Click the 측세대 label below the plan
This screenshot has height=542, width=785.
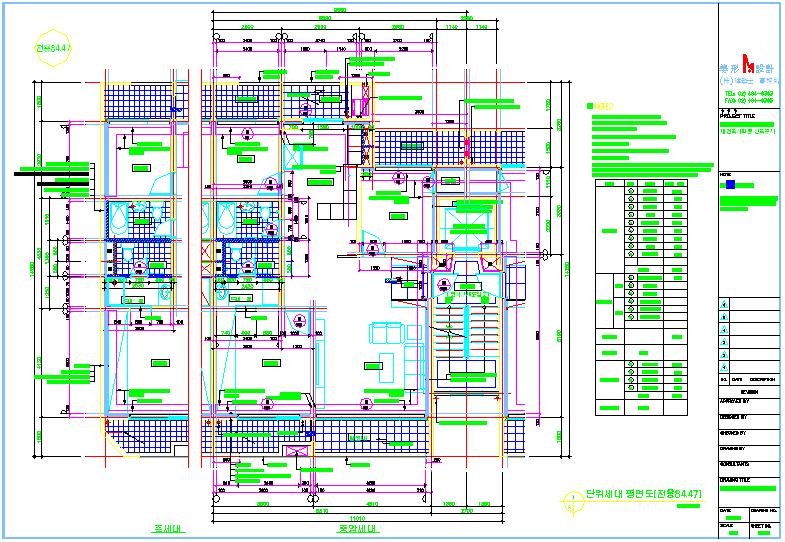point(157,529)
